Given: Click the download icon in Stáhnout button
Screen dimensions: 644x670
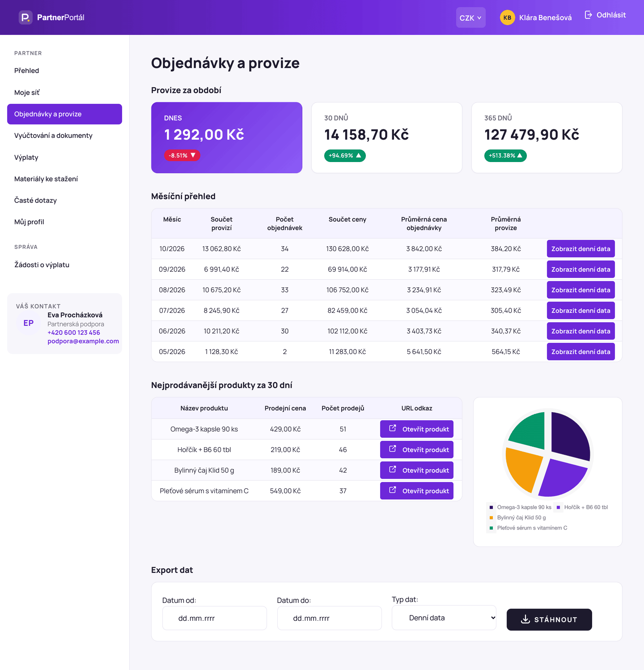Looking at the screenshot, I should coord(525,619).
